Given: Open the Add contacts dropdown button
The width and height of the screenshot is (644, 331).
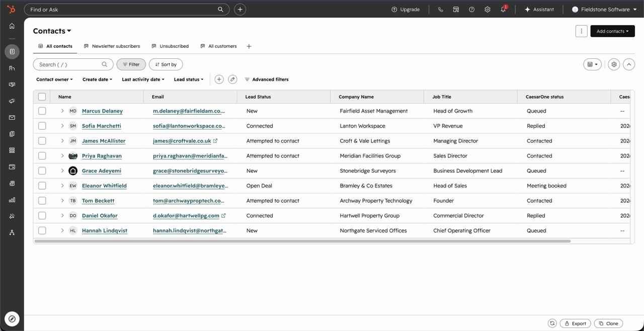Looking at the screenshot, I should [612, 31].
